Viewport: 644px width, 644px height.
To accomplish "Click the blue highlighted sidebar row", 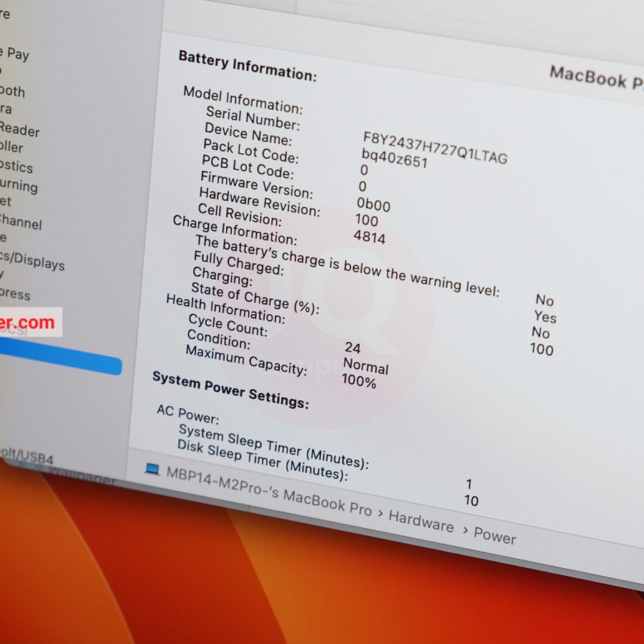I will pos(61,356).
